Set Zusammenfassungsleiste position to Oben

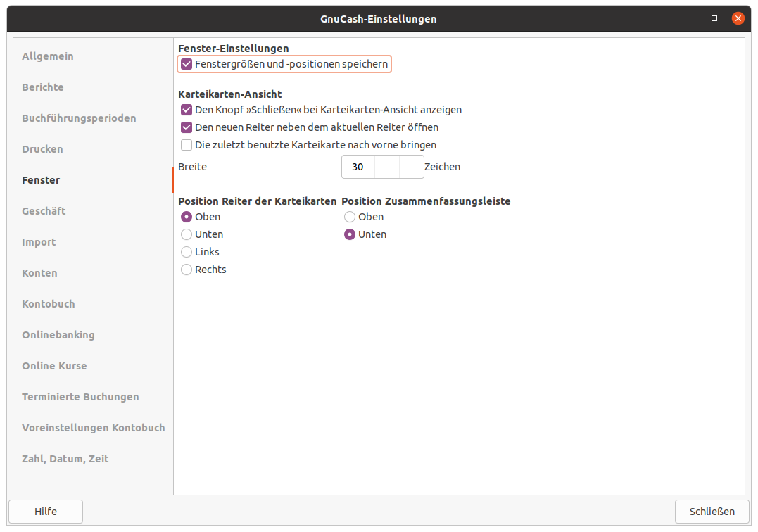point(350,217)
